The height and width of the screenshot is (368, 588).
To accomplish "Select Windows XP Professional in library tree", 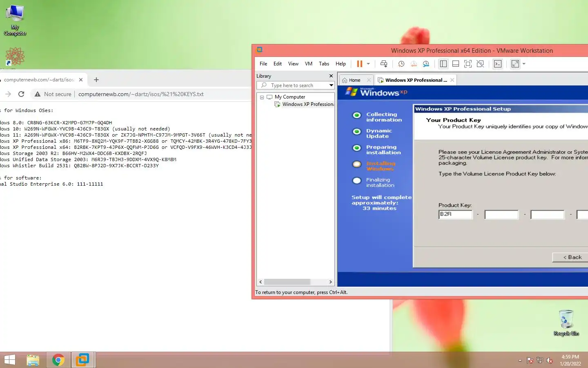I will tap(304, 104).
